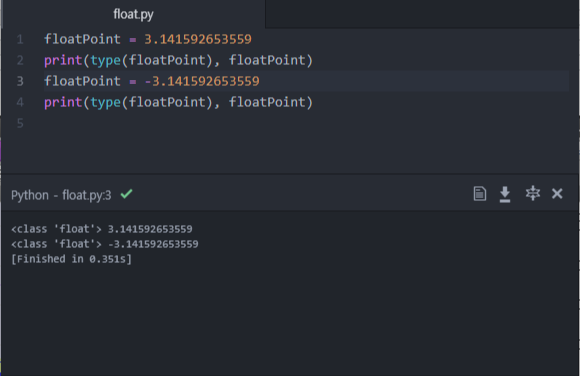The image size is (580, 376).
Task: Click line number 3 in the gutter
Action: coord(20,81)
